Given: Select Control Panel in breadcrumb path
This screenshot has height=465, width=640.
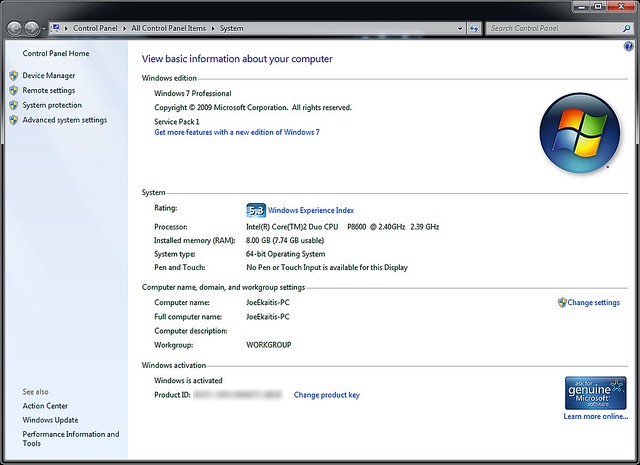Looking at the screenshot, I should pos(95,28).
